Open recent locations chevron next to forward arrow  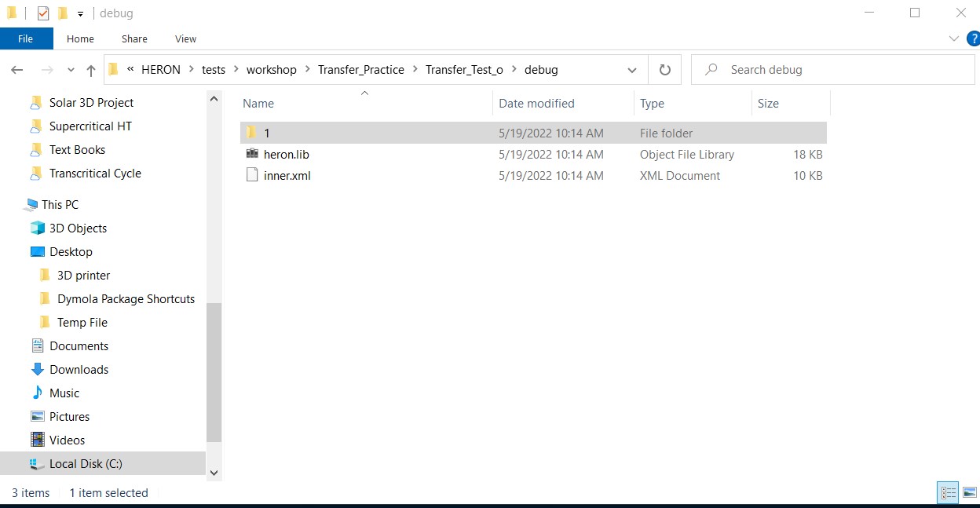coord(70,70)
